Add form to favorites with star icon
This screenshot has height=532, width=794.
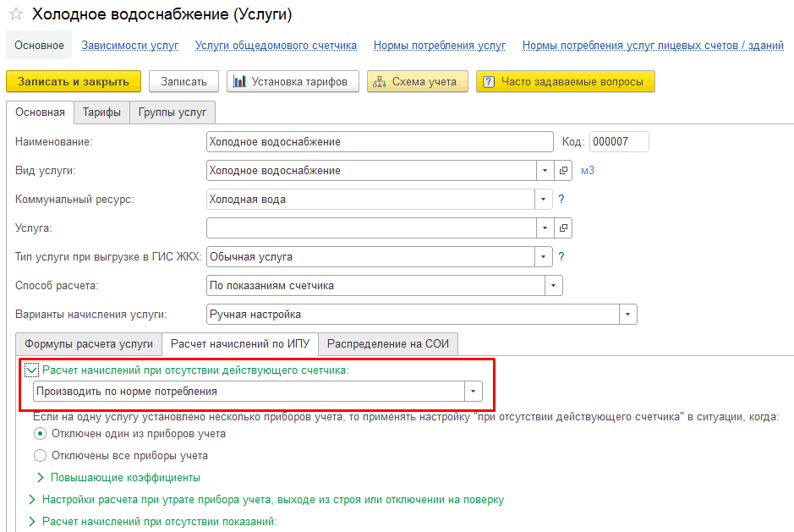tap(15, 14)
